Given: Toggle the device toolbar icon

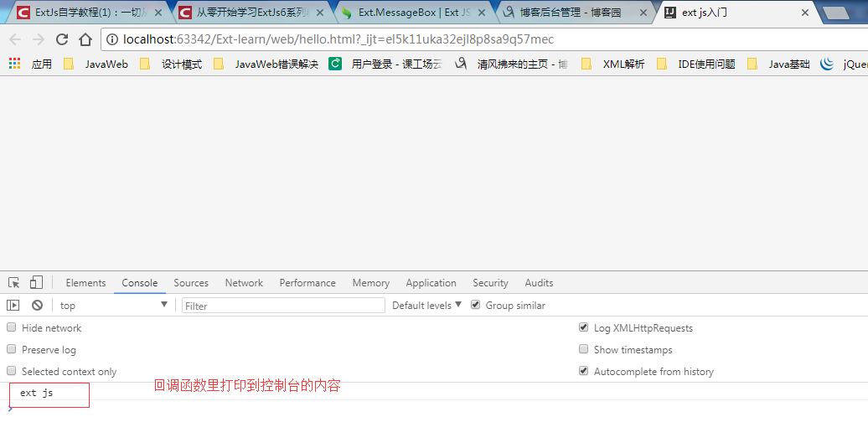Looking at the screenshot, I should (36, 283).
